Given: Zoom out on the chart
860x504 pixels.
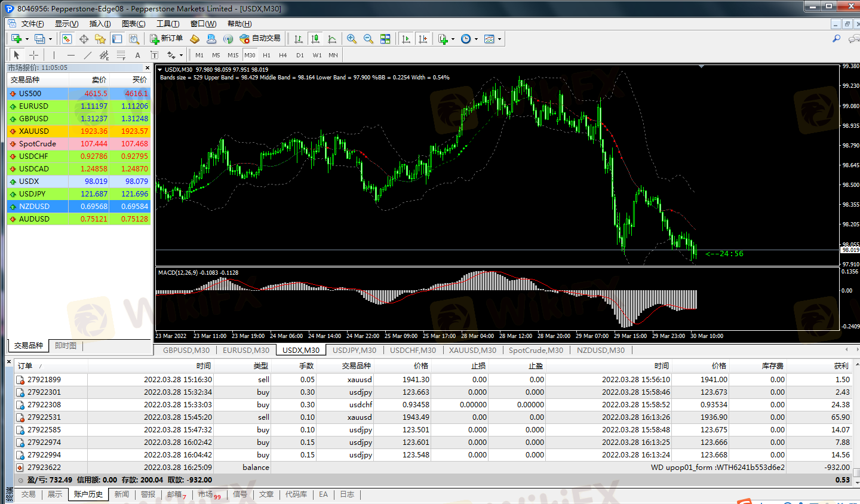Looking at the screenshot, I should pos(368,39).
